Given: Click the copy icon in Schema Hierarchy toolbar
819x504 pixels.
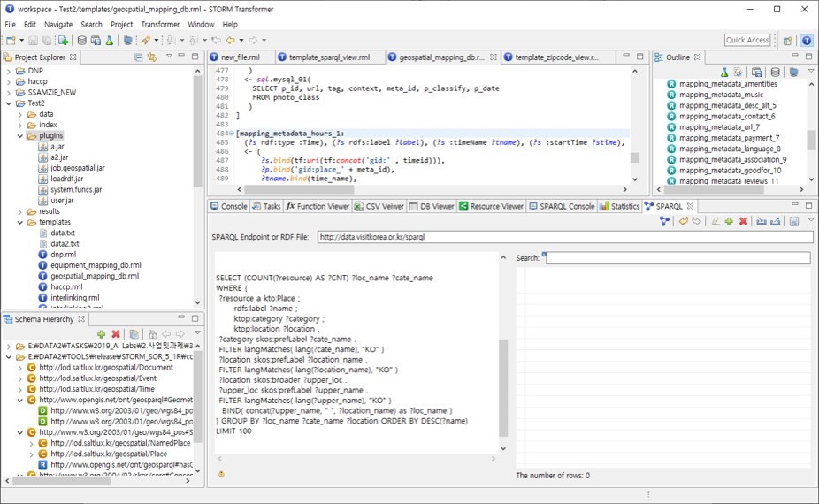Looking at the screenshot, I should tap(134, 333).
